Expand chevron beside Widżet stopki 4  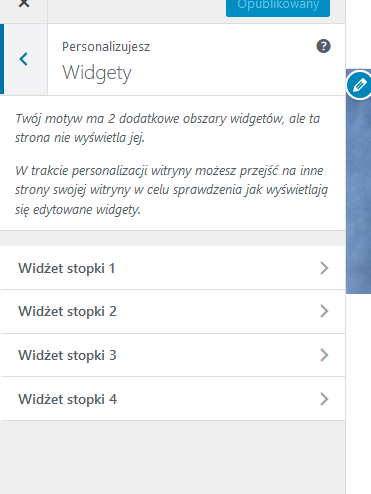(x=324, y=399)
